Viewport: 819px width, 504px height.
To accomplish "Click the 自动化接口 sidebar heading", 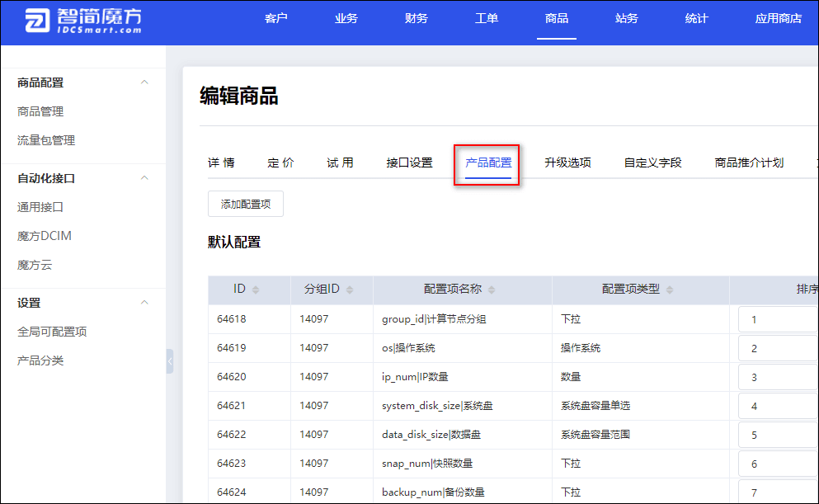I will click(46, 178).
